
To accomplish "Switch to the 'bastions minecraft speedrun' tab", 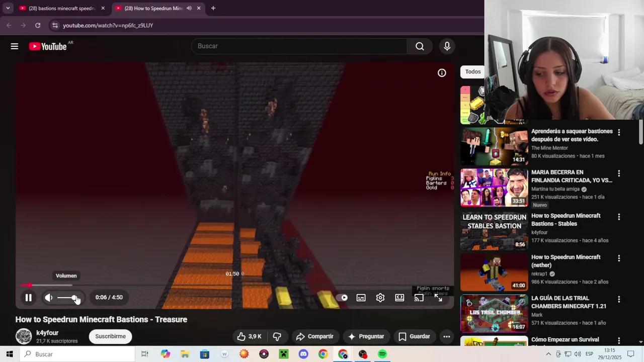I will [61, 9].
